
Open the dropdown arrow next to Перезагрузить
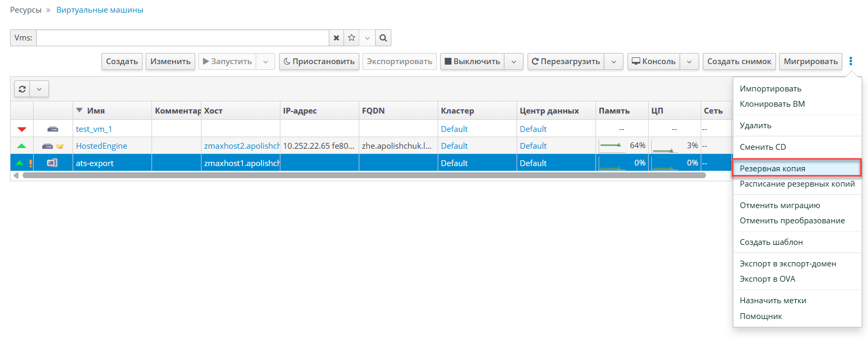[x=614, y=61]
